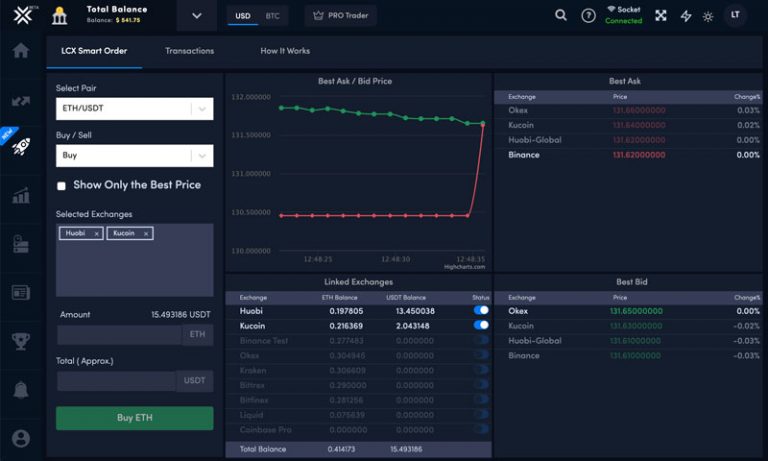Click the Socket Connected status indicator

point(624,15)
